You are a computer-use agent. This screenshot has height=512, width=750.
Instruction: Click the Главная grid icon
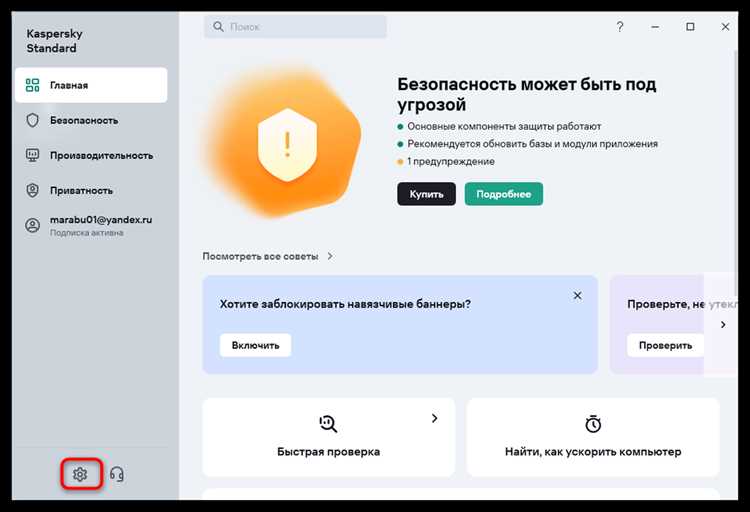33,85
